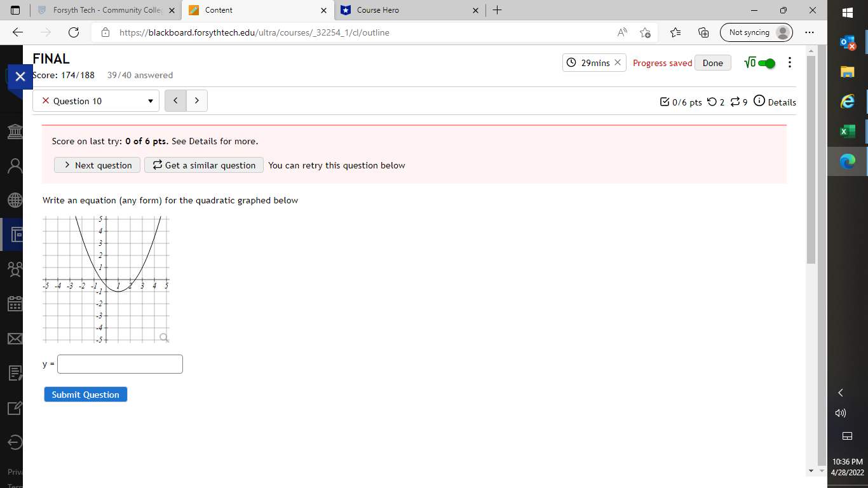Screen dimensions: 868x488
Task: Click the Not syncing profile button
Action: [x=756, y=32]
